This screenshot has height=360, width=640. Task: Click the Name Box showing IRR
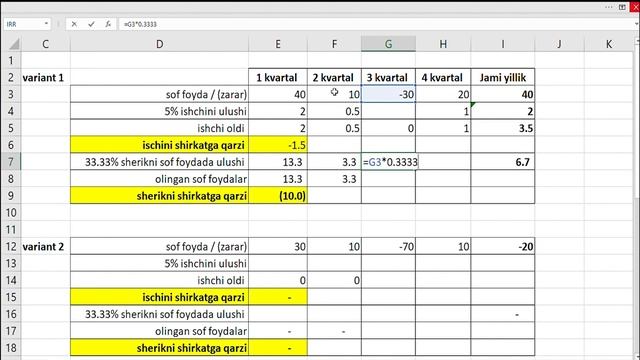tap(24, 24)
